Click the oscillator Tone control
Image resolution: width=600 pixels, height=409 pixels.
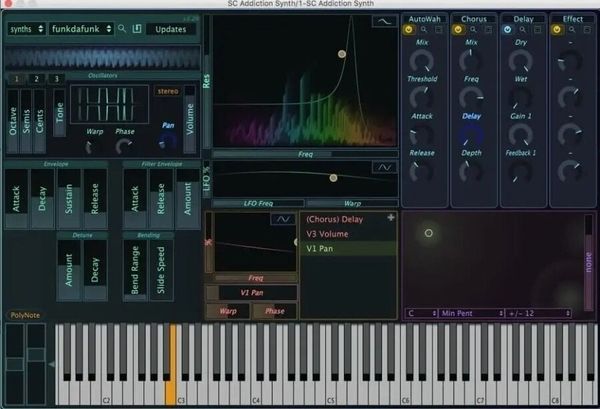pos(59,112)
